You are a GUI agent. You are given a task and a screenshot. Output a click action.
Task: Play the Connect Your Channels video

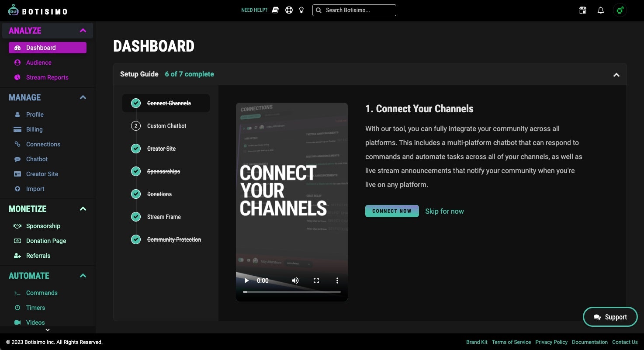pos(246,281)
